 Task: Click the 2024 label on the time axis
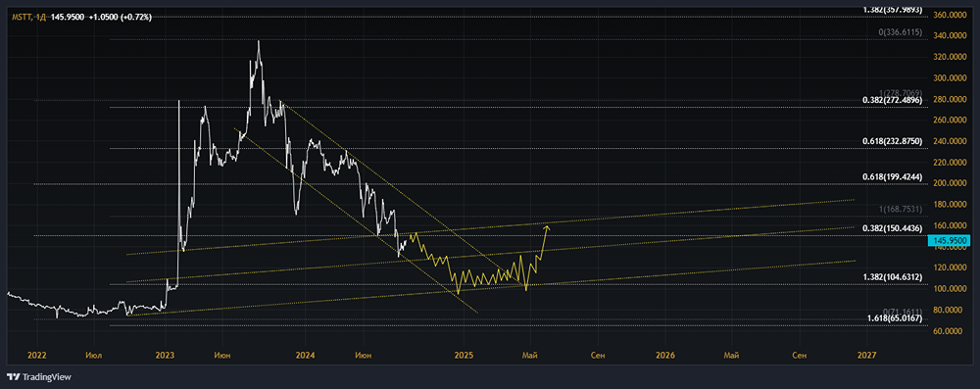point(305,356)
